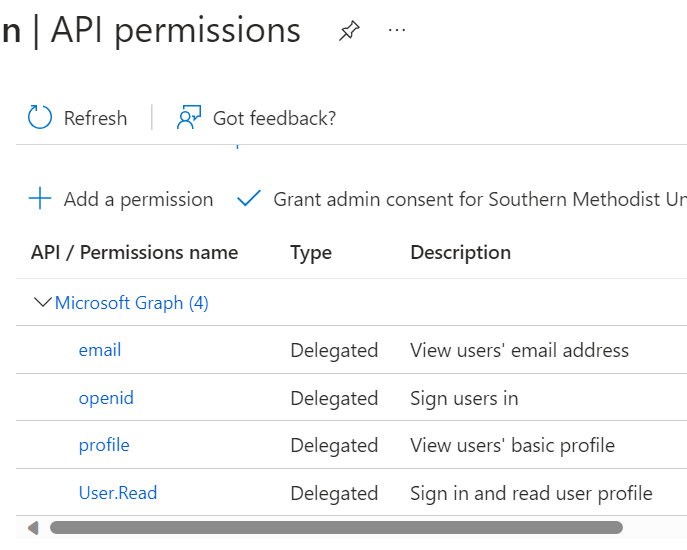The height and width of the screenshot is (550, 687).
Task: Open the User.Read permission
Action: pos(118,493)
